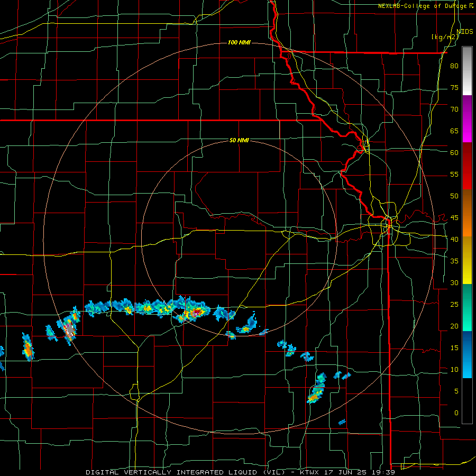This screenshot has height=476, width=476.
Task: Select the white-gray top segment of color scale
Action: 467,71
